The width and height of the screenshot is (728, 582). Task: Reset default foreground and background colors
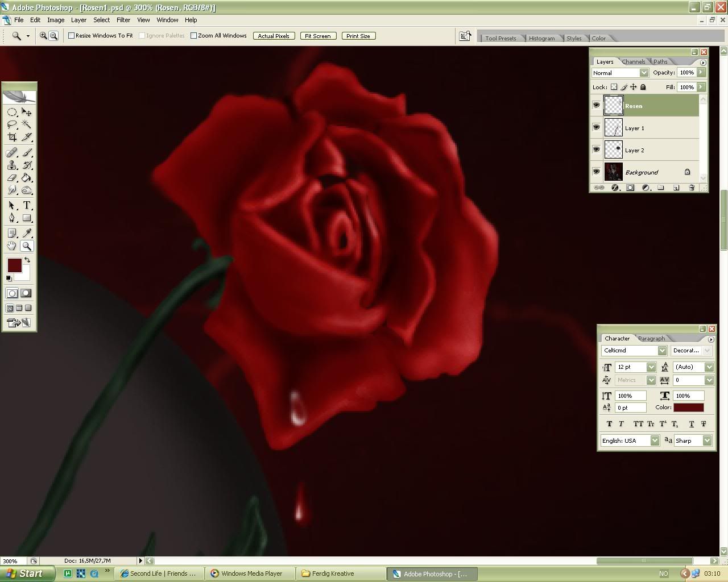point(9,278)
